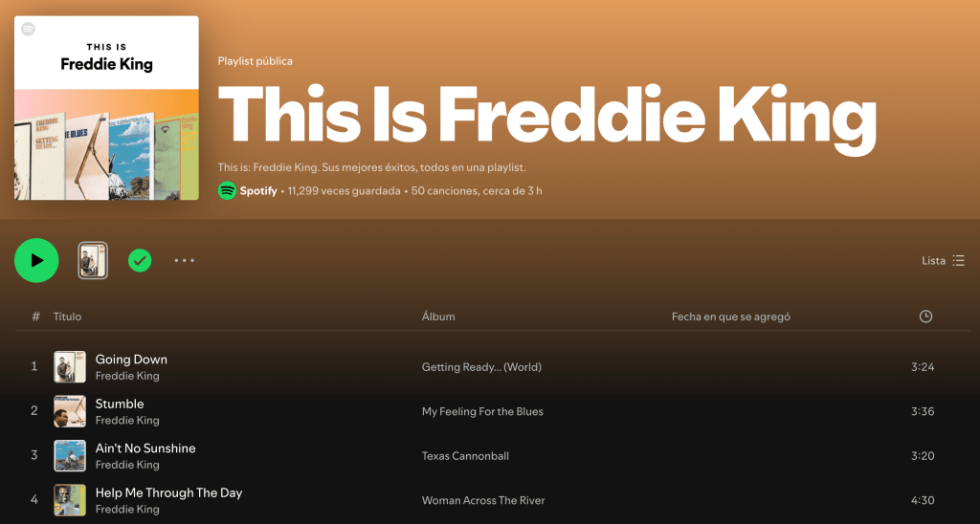
Task: Click the green saved-to-library checkmark
Action: (x=140, y=260)
